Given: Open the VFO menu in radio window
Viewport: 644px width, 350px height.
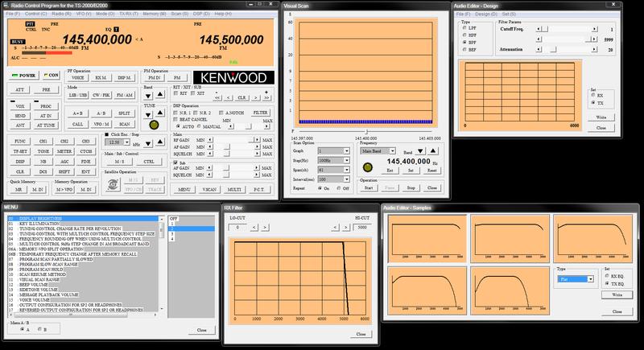Looking at the screenshot, I should coord(84,14).
